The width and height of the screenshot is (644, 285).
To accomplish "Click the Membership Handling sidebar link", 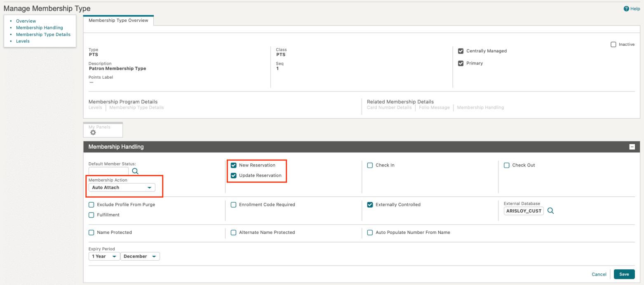I will coord(40,28).
